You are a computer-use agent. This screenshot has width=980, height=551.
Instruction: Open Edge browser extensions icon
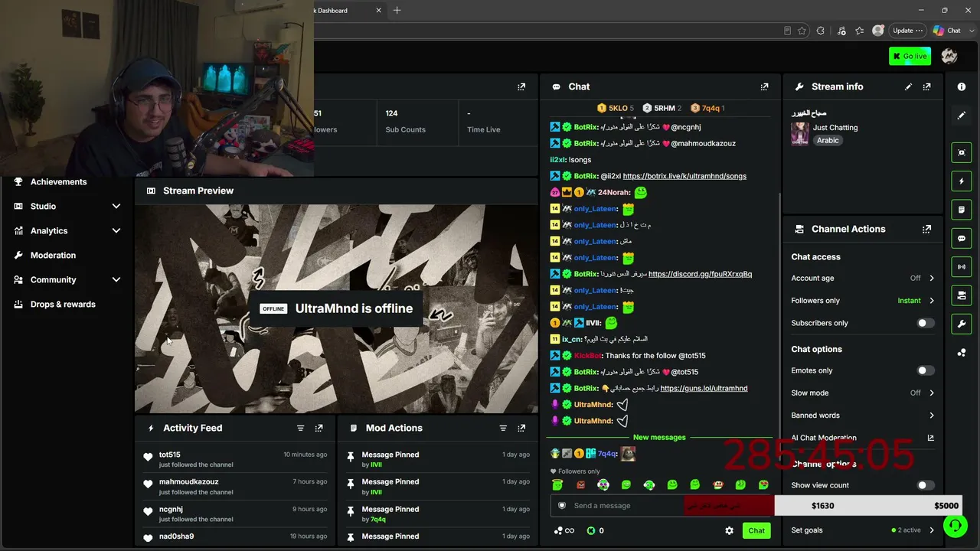(821, 31)
